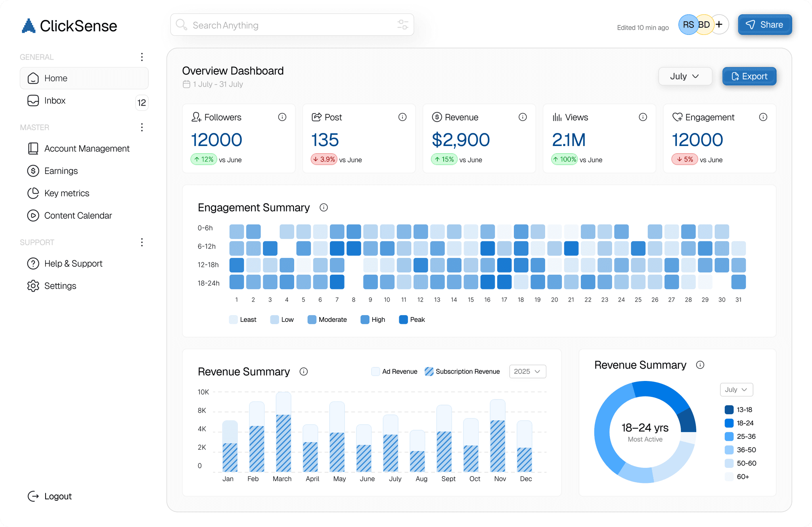Open Followers card info icon

click(x=282, y=117)
